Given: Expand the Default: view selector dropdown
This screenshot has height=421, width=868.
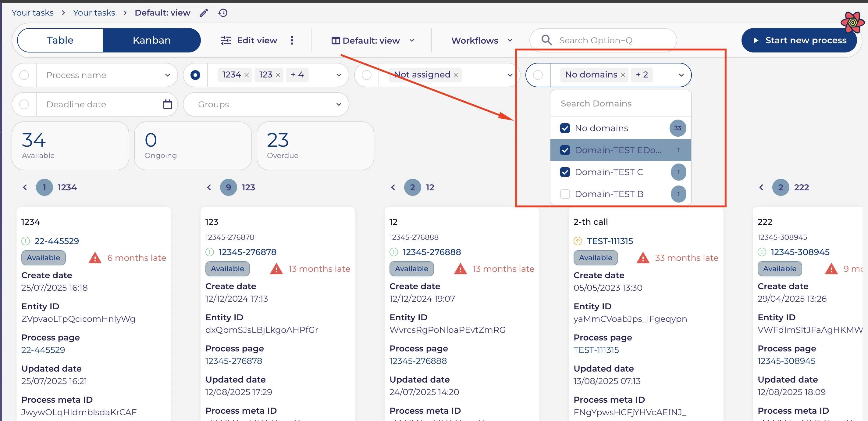Looking at the screenshot, I should [373, 41].
